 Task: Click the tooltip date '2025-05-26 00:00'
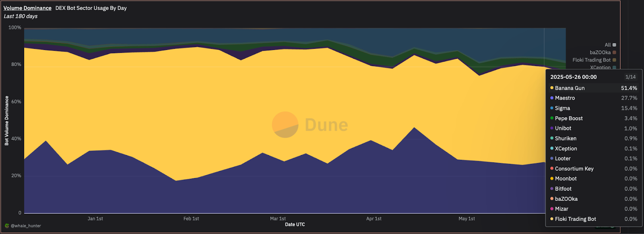[573, 77]
